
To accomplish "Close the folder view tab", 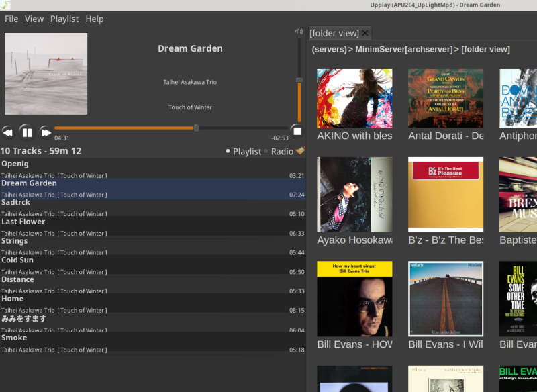I will 365,33.
